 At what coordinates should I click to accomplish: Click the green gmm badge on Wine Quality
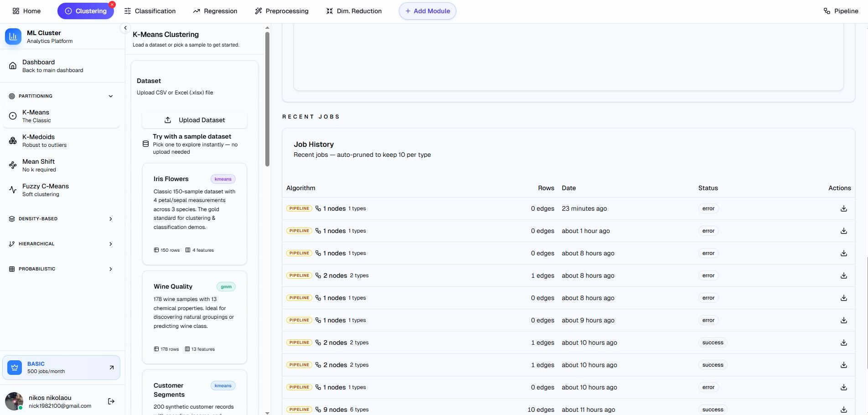[x=227, y=286]
